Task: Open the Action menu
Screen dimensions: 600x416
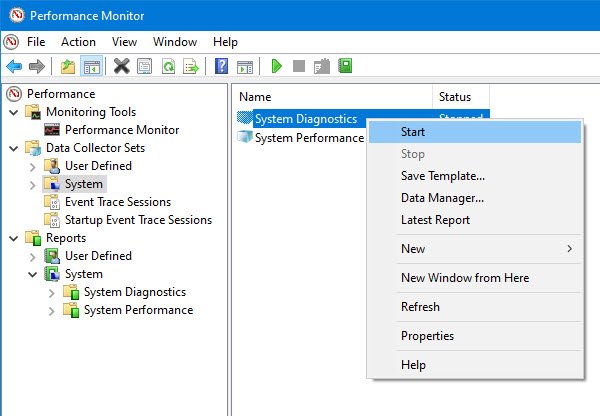Action: click(x=78, y=42)
